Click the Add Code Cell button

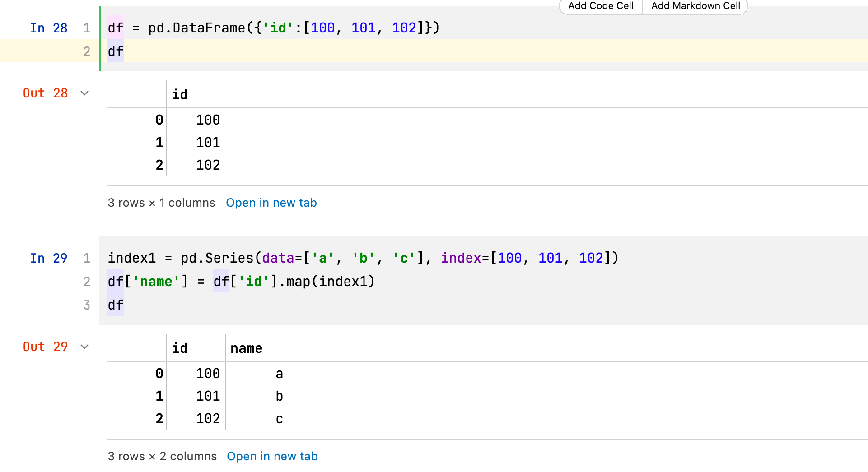point(601,6)
